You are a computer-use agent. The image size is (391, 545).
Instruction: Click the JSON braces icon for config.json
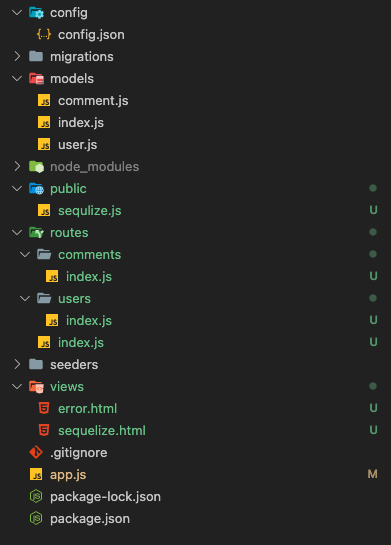pyautogui.click(x=44, y=34)
